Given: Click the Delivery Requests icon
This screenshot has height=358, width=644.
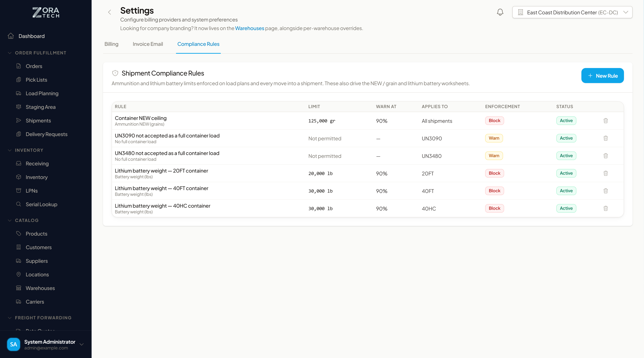Looking at the screenshot, I should pos(18,134).
